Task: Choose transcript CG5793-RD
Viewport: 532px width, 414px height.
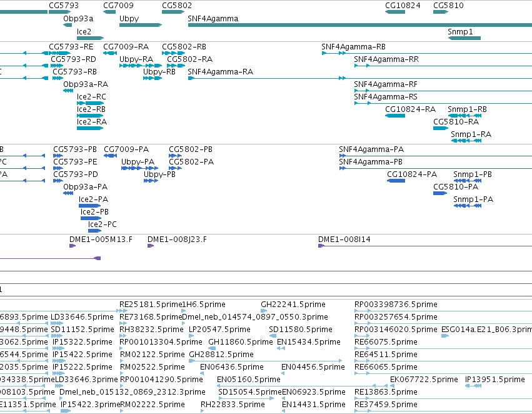Action: pyautogui.click(x=74, y=59)
